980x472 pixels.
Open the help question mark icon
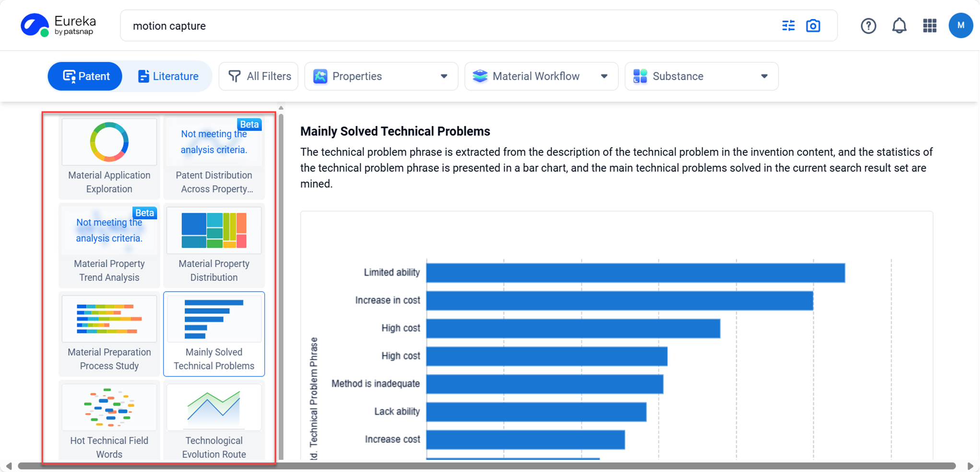868,26
